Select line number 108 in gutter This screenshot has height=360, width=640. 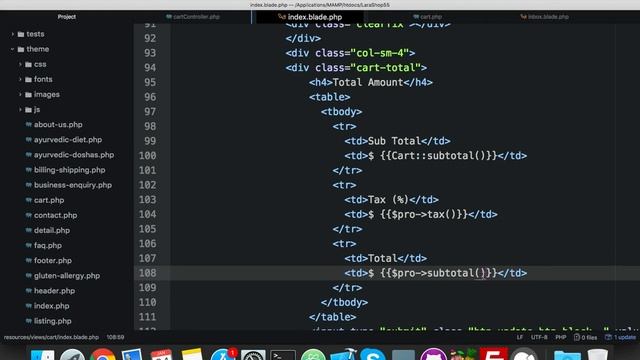147,273
